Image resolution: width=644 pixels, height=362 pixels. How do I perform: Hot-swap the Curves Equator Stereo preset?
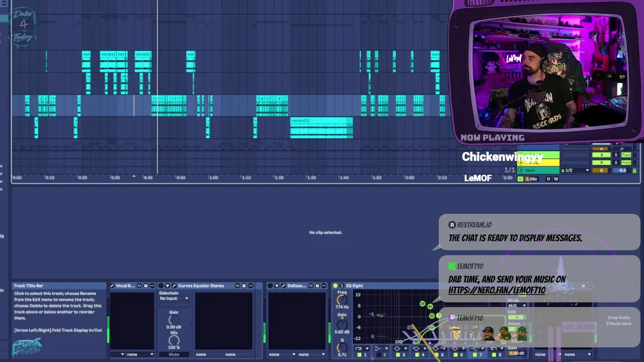(x=237, y=286)
